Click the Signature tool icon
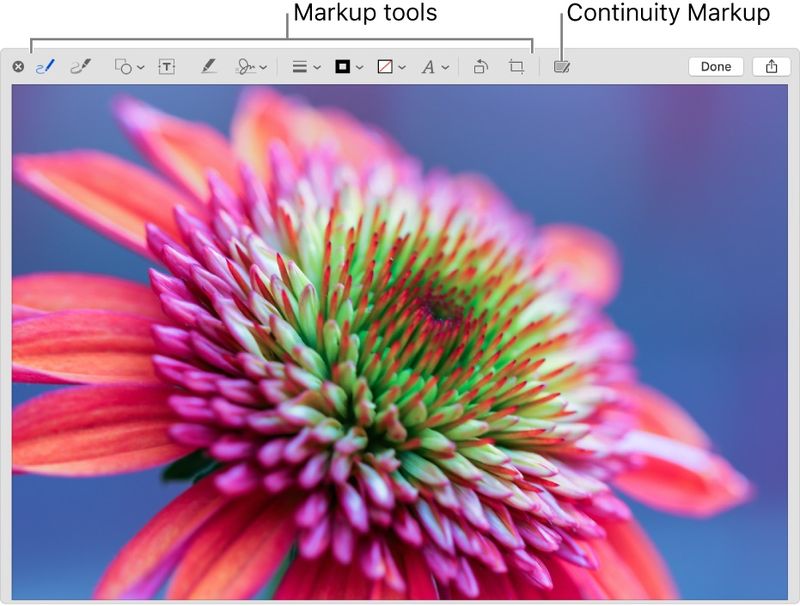This screenshot has height=606, width=800. tap(246, 67)
